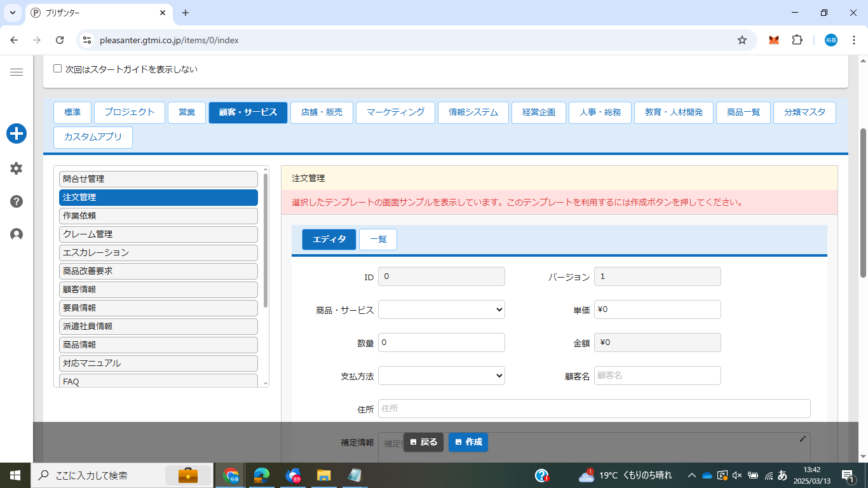
Task: Open the browser tab search dropdown
Action: 13,13
